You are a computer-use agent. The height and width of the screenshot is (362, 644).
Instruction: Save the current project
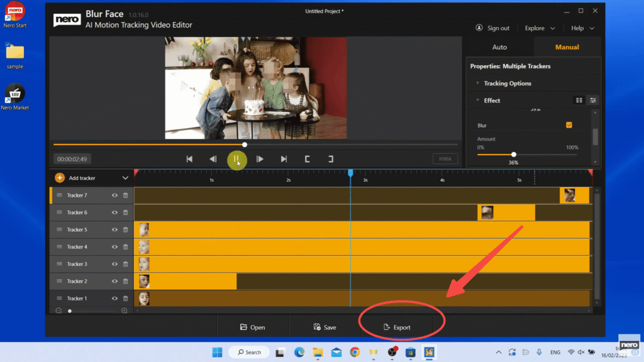coord(325,327)
